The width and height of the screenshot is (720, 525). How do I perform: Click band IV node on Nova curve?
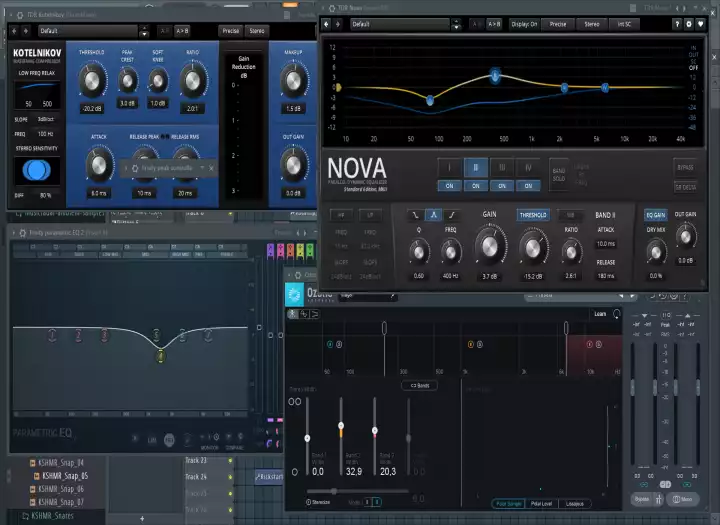pyautogui.click(x=605, y=87)
